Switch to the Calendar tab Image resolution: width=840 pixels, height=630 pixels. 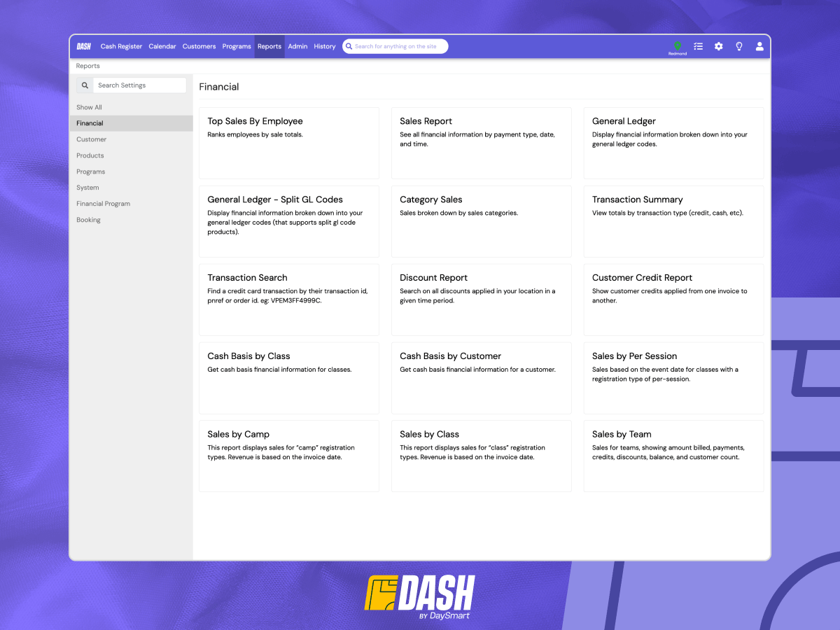tap(162, 46)
